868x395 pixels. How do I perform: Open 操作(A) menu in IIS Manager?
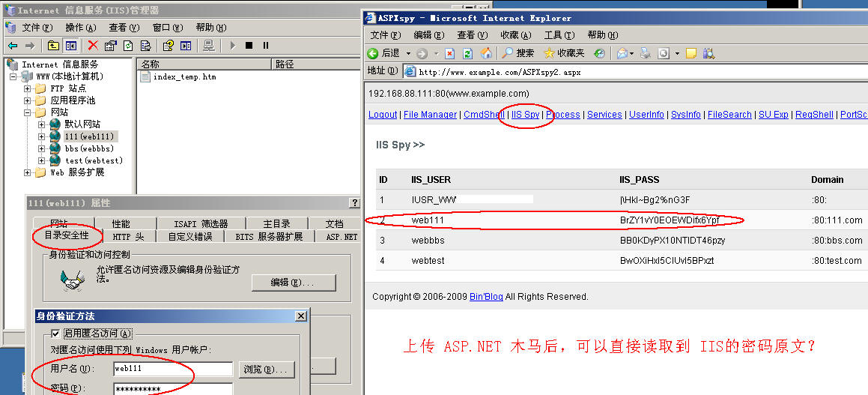(x=81, y=28)
